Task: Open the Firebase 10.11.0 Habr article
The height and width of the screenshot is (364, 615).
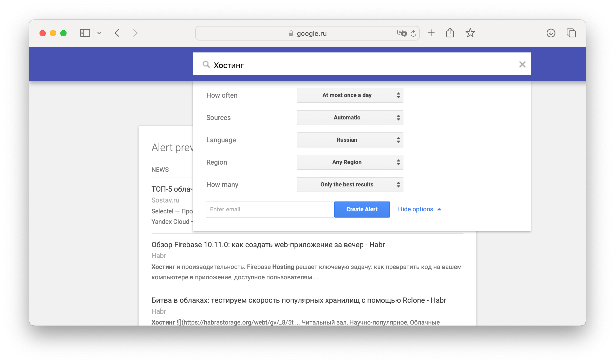Action: (x=268, y=244)
